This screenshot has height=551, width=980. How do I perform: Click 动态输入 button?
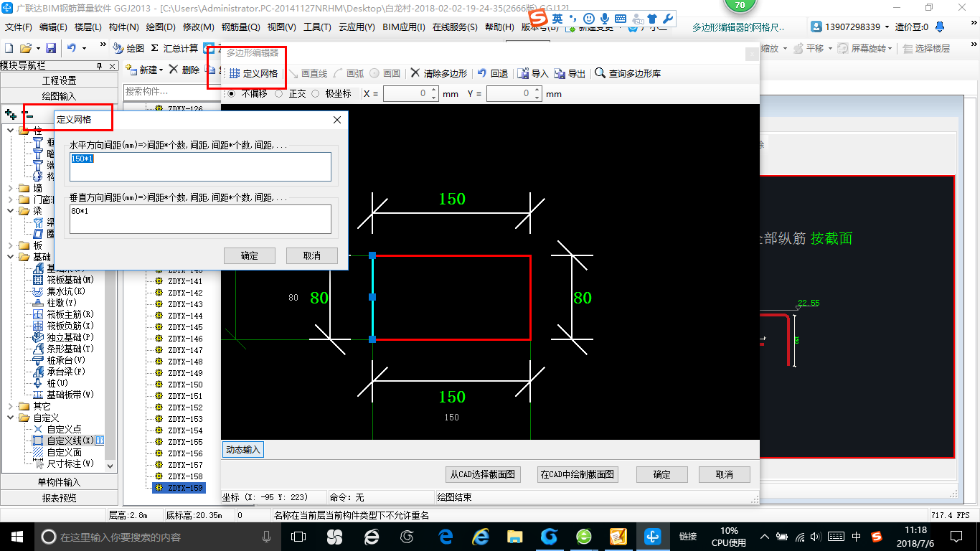coord(242,450)
